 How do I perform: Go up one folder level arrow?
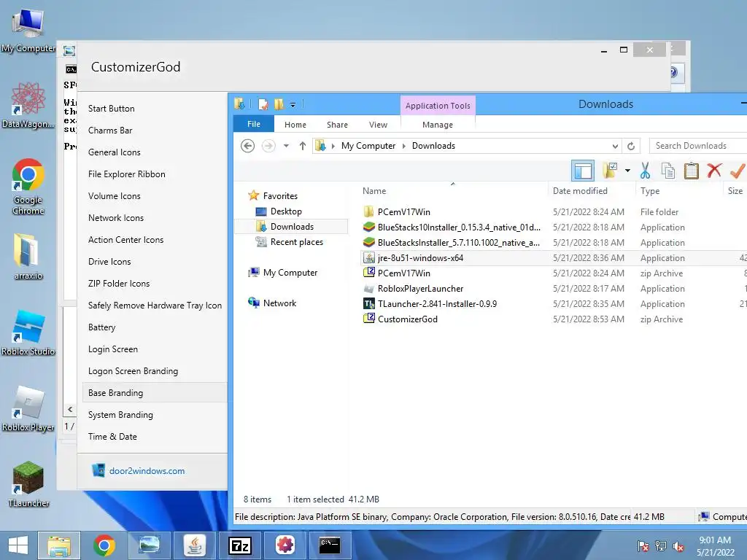point(303,146)
